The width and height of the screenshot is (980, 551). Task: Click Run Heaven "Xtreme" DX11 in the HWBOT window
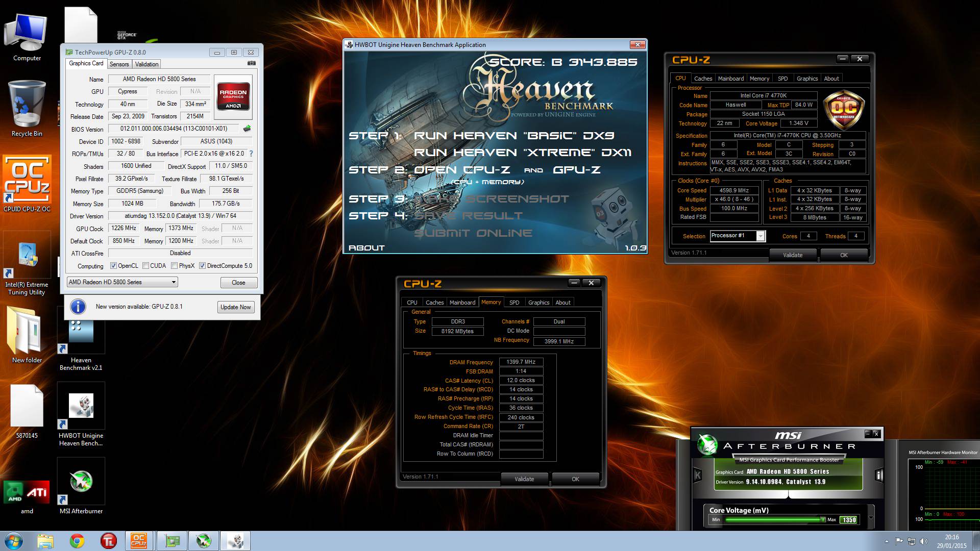[523, 153]
